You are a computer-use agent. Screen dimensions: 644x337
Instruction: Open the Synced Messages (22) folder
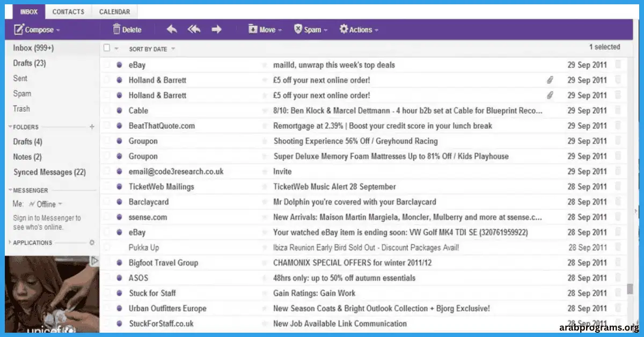tap(49, 172)
